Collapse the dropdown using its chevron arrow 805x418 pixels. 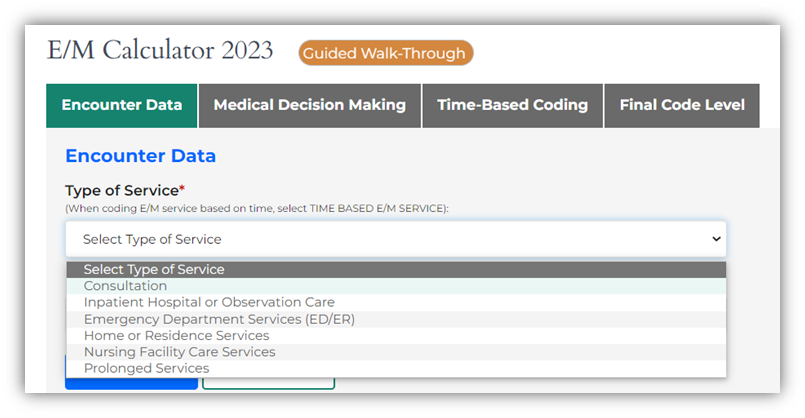coord(715,239)
